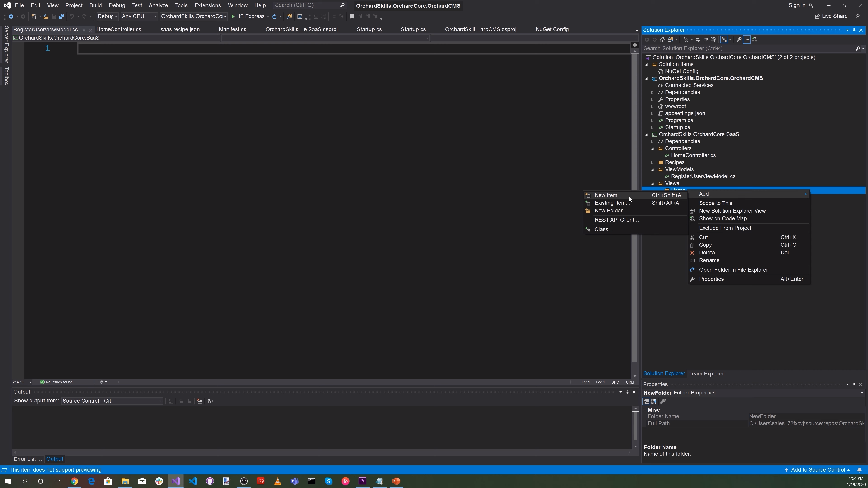Toggle Show All Files in Solution Explorer
The image size is (868, 488).
point(713,40)
